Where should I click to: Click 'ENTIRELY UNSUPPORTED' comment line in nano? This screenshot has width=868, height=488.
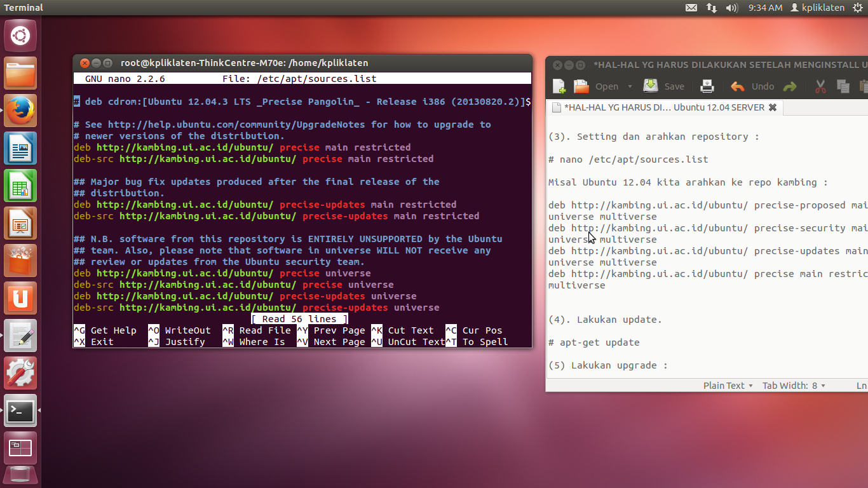(288, 239)
